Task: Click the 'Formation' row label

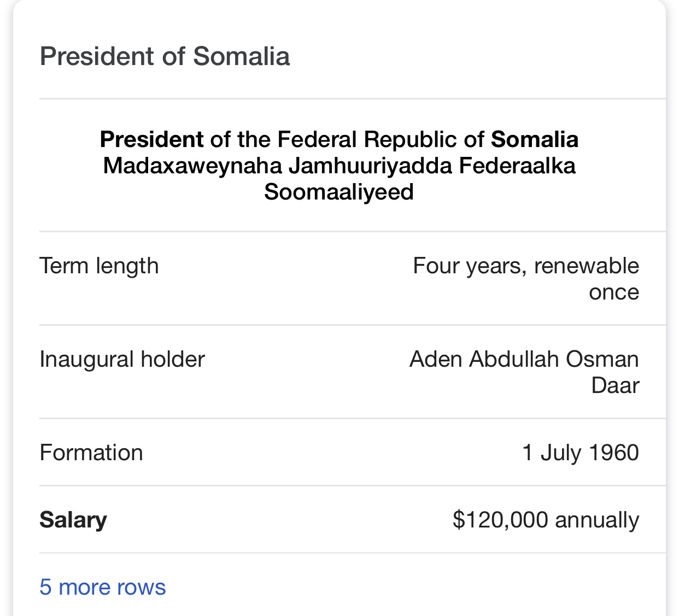Action: point(91,453)
